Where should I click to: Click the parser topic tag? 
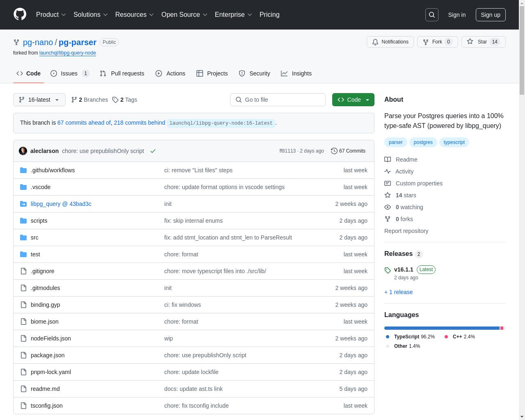coord(395,142)
